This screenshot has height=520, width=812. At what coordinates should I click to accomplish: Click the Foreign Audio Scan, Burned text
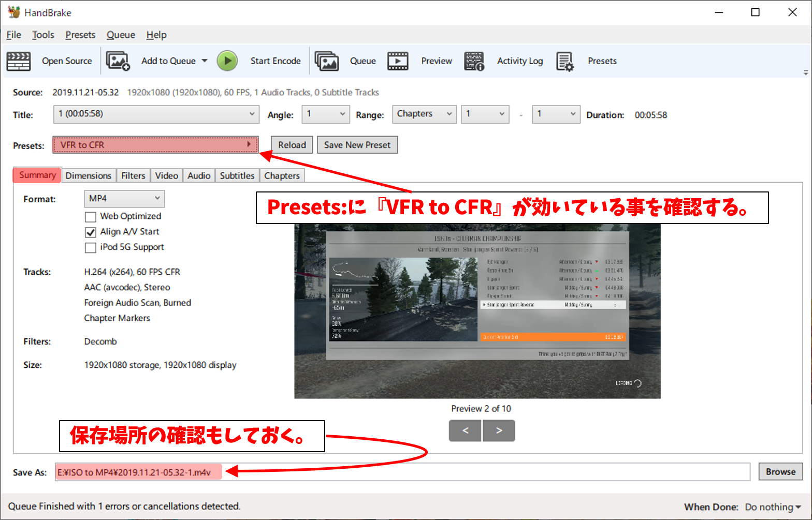pyautogui.click(x=138, y=303)
